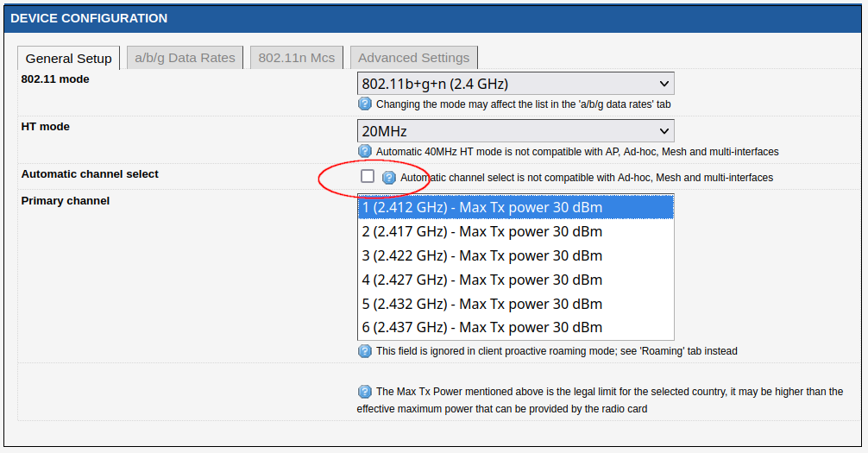Pick channel 3 (2.422 GHz) option
This screenshot has height=453, width=868.
515,255
